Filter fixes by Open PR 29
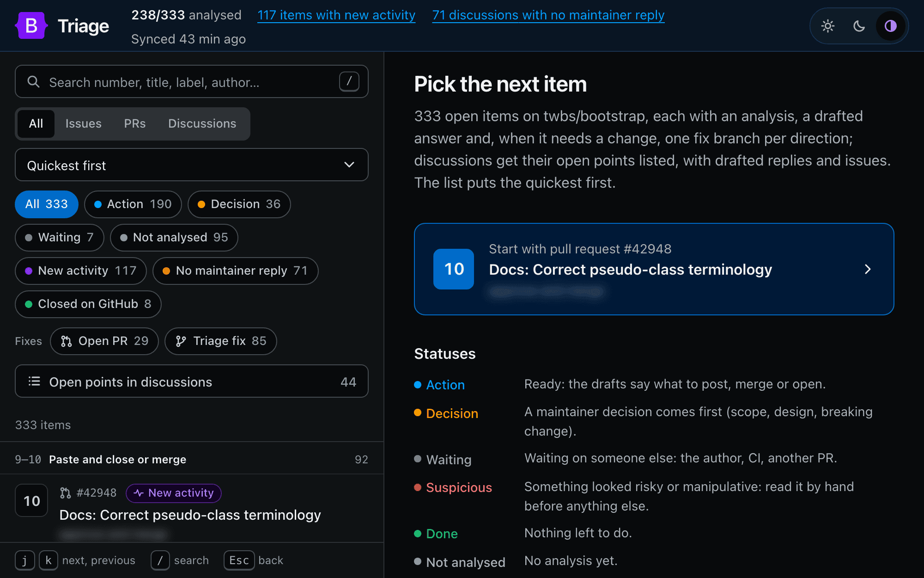The image size is (924, 578). click(104, 341)
